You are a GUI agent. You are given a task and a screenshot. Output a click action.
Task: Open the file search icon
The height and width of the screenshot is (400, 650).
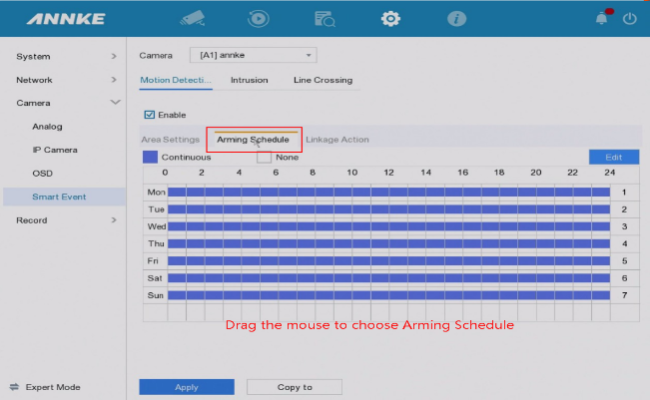pyautogui.click(x=325, y=18)
